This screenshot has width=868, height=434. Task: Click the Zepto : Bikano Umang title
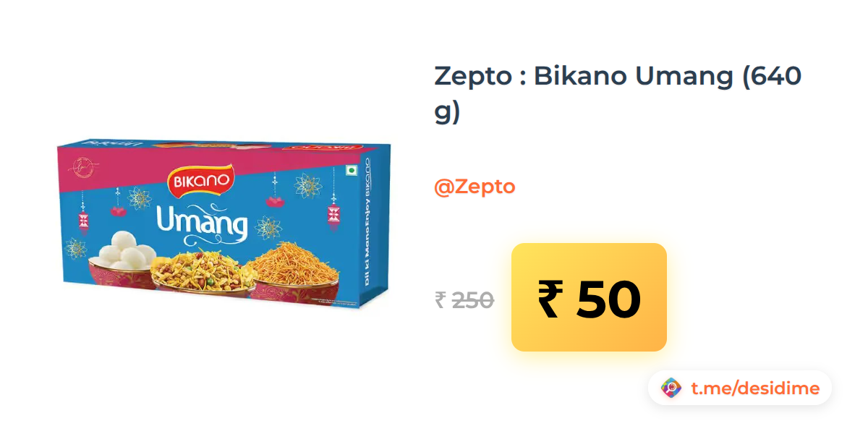pyautogui.click(x=618, y=94)
